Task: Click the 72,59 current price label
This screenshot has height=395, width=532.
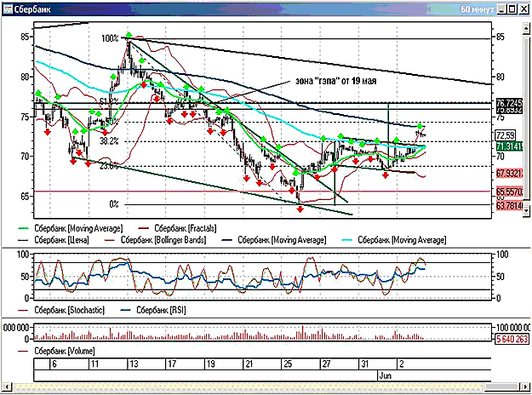Action: pos(506,135)
